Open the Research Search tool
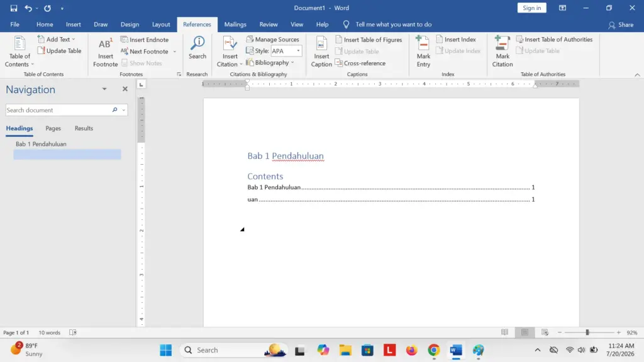This screenshot has width=644, height=362. (197, 48)
